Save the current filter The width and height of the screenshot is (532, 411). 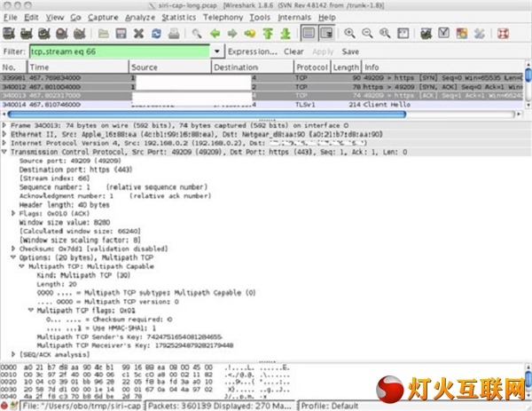350,51
